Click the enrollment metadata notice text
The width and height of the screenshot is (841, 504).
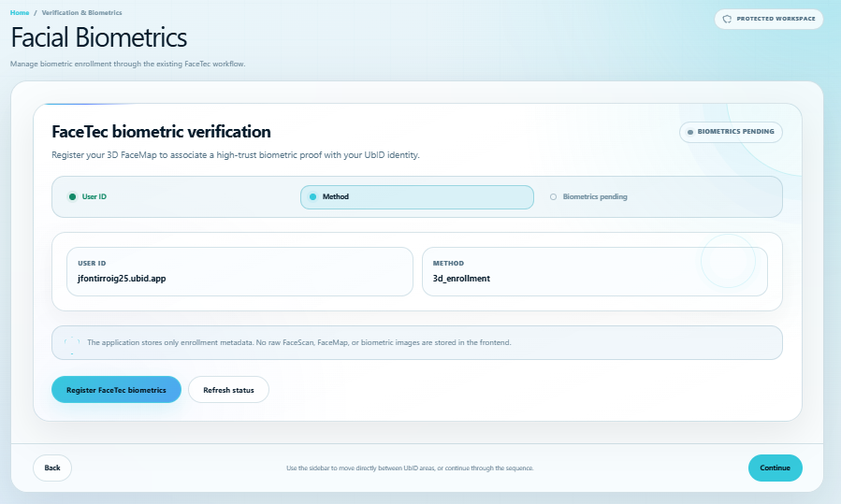coord(298,342)
